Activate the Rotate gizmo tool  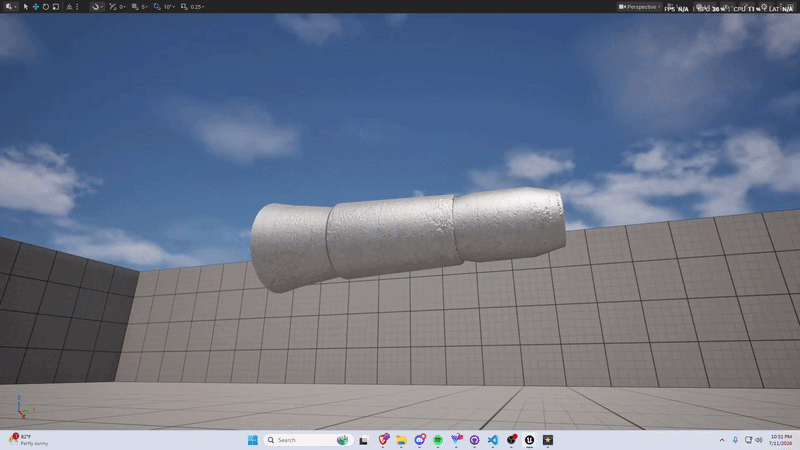click(x=45, y=7)
